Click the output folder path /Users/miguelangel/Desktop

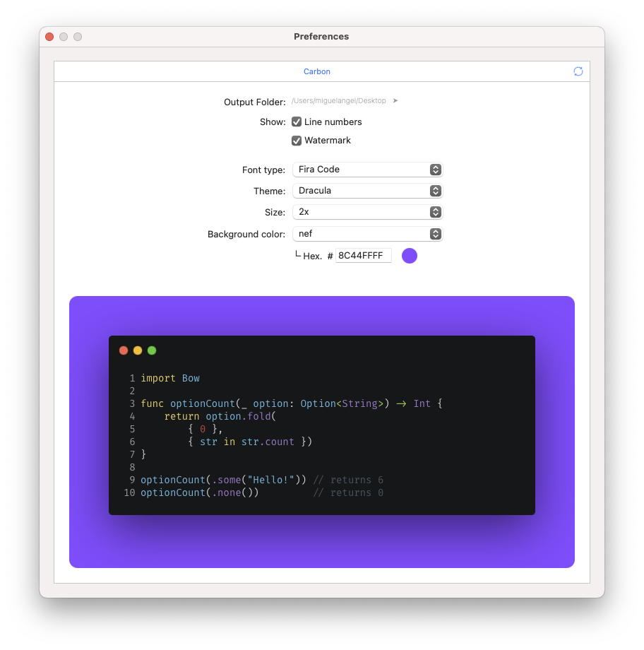338,101
